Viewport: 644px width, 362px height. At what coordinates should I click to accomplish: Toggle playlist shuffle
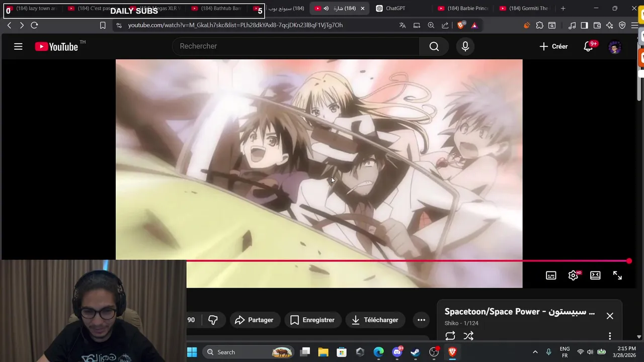[468, 336]
